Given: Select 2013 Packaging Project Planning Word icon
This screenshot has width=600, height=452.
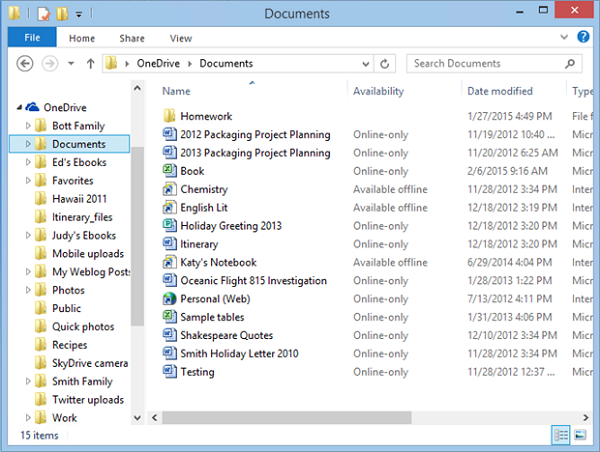Looking at the screenshot, I should 169,153.
